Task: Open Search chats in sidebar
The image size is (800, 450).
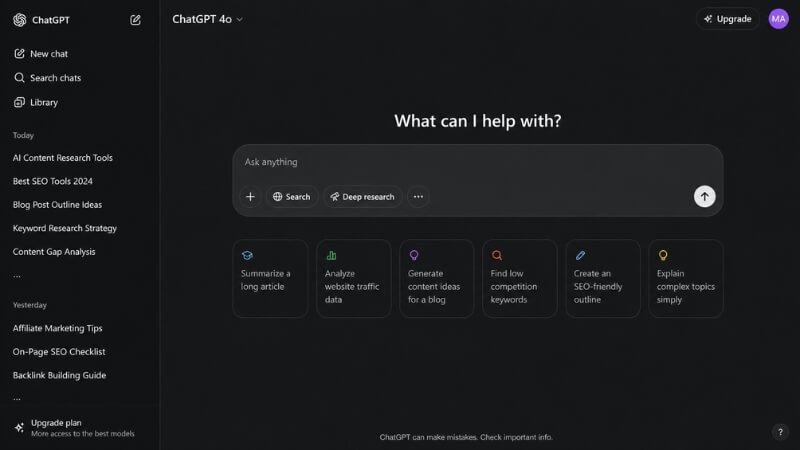Action: (x=48, y=78)
